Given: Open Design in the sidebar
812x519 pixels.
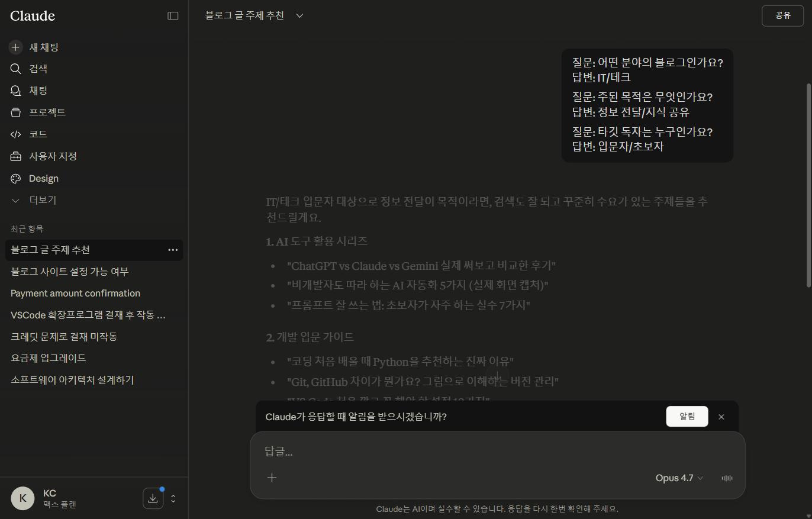Looking at the screenshot, I should click(95, 178).
